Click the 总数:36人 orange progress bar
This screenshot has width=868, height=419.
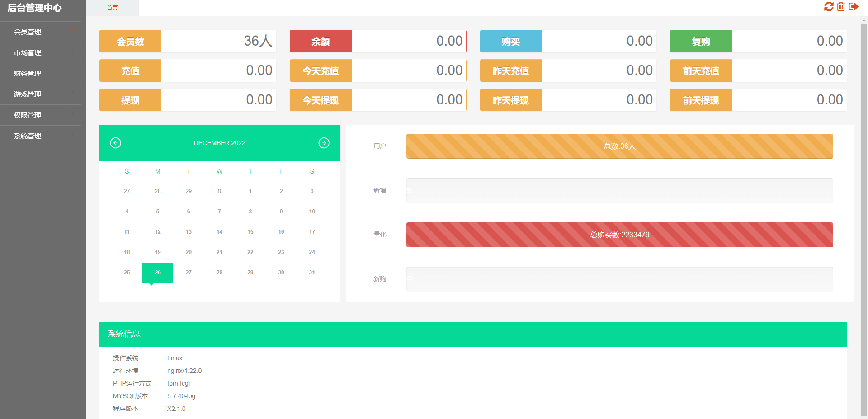[x=619, y=146]
